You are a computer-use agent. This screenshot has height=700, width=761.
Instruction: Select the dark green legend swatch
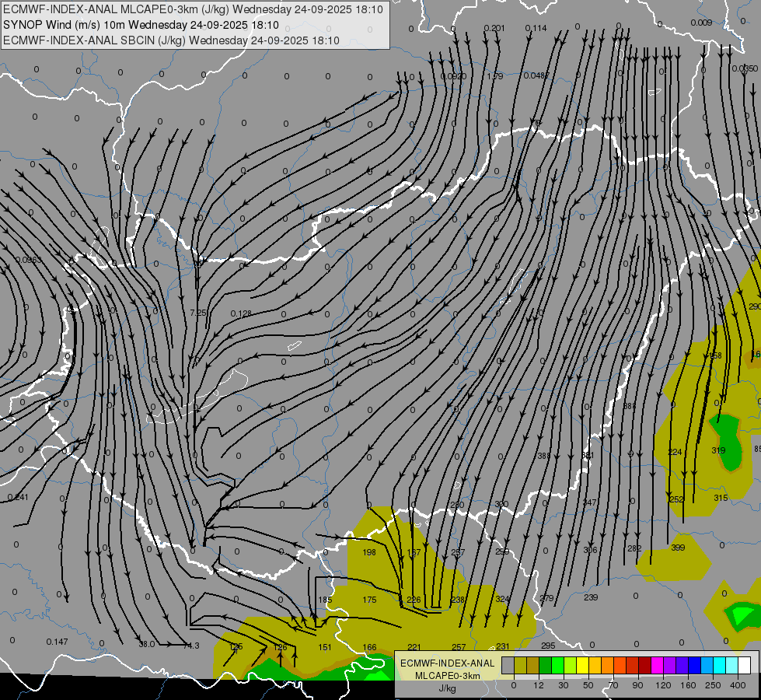[546, 665]
